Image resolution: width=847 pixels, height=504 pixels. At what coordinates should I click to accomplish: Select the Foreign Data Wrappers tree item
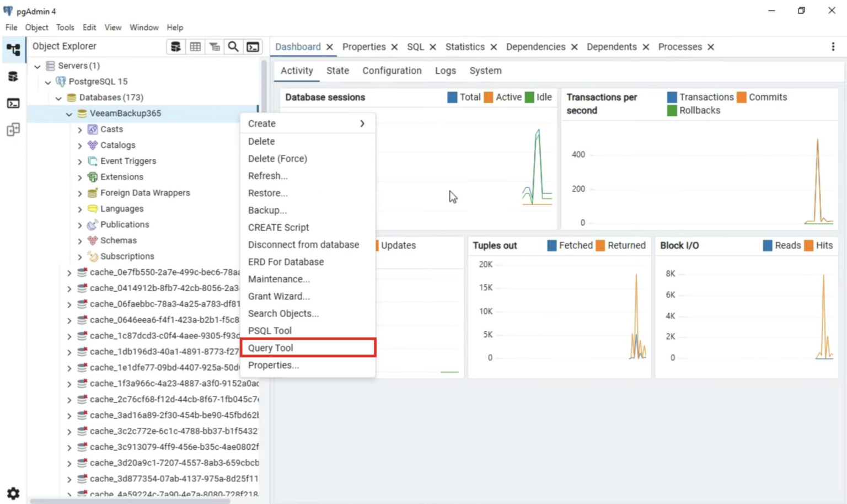pyautogui.click(x=145, y=192)
